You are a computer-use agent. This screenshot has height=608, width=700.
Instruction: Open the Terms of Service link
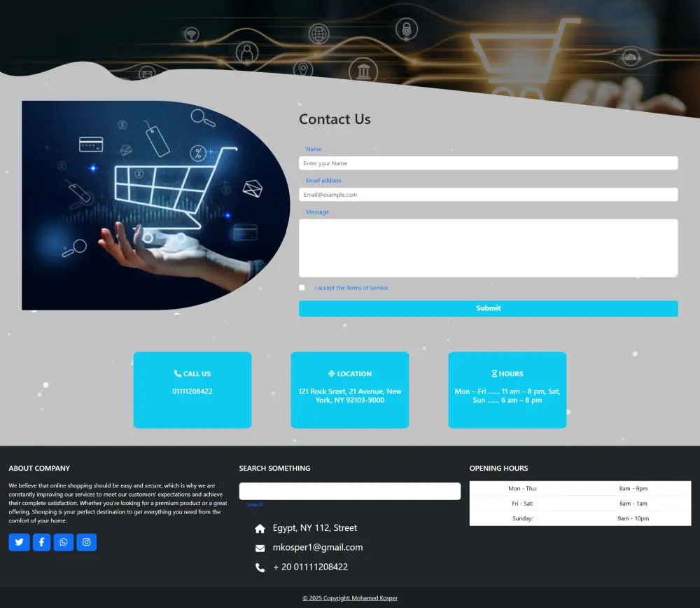coord(366,287)
